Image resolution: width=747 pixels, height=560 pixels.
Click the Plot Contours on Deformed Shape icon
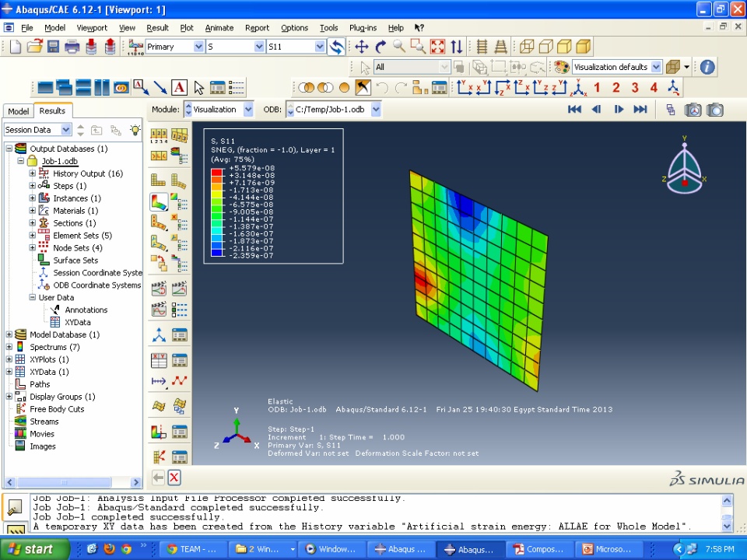tap(159, 201)
